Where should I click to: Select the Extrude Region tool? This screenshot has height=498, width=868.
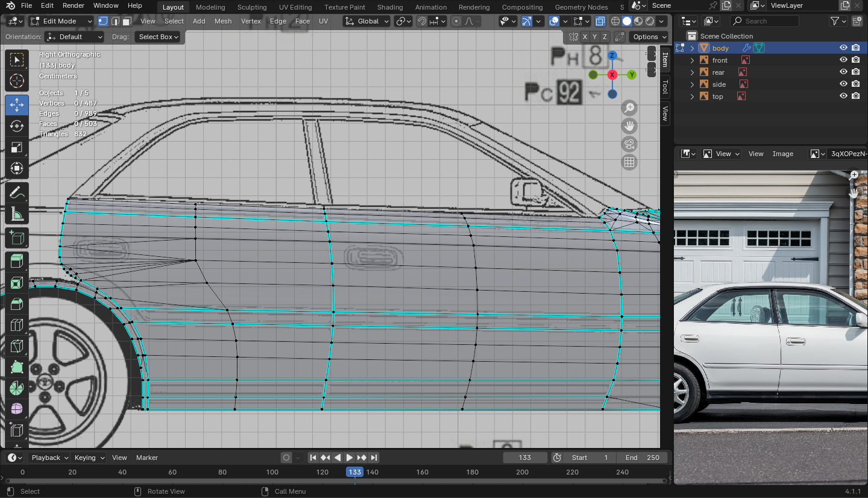click(17, 260)
